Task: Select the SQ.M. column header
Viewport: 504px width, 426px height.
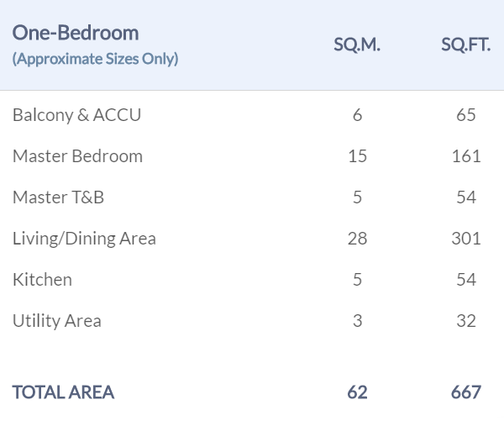Action: tap(357, 45)
